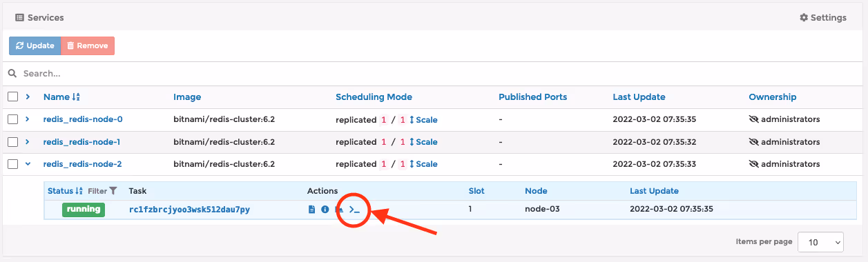This screenshot has width=868, height=262.
Task: Toggle the select-all services checkbox
Action: point(13,97)
